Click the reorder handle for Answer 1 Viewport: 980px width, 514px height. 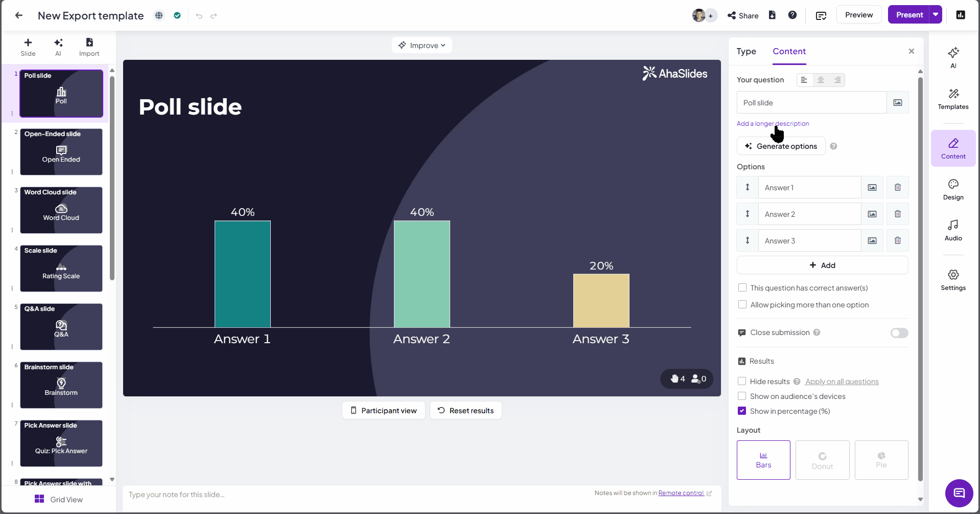click(748, 187)
